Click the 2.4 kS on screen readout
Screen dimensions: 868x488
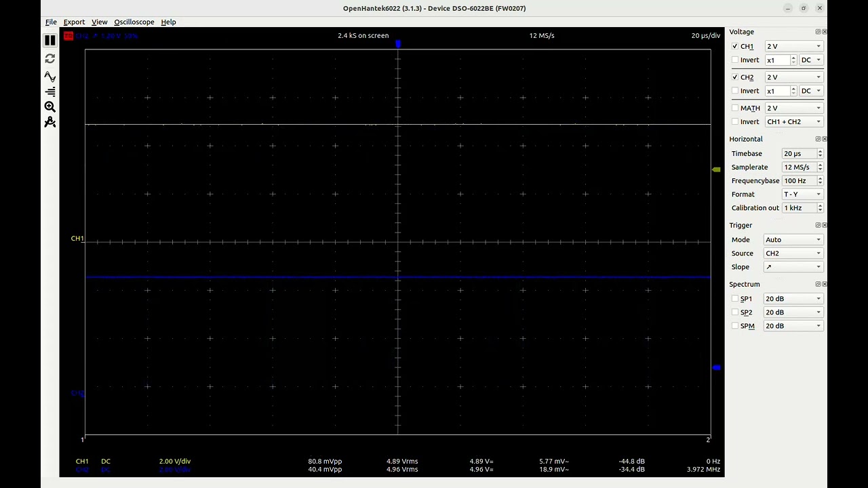(363, 36)
